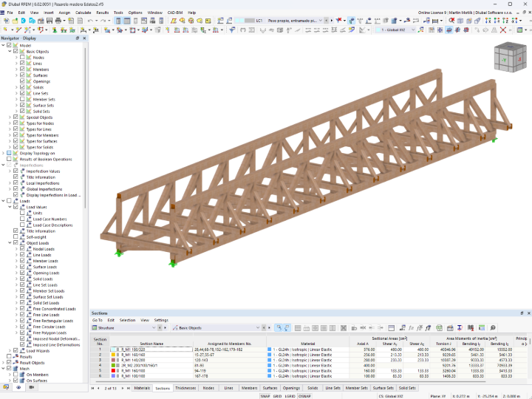Collapse the Model tree node
This screenshot has width=532, height=399.
pos(4,45)
